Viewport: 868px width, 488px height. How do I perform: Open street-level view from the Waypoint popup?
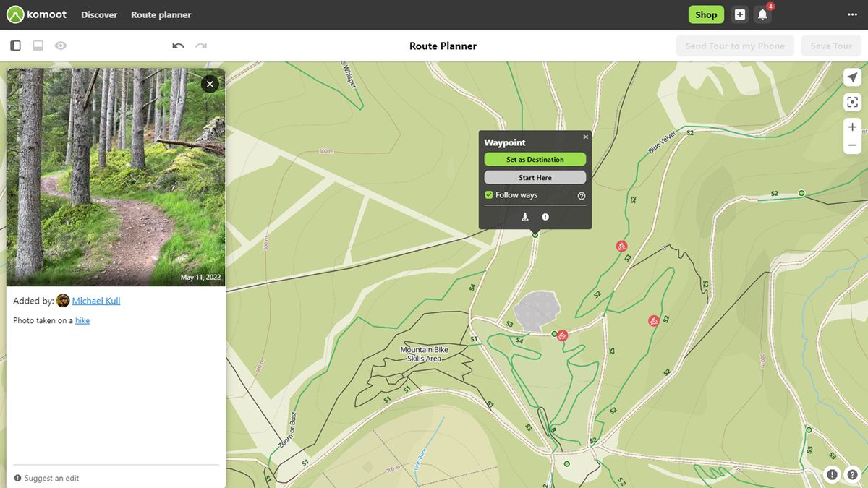coord(525,216)
